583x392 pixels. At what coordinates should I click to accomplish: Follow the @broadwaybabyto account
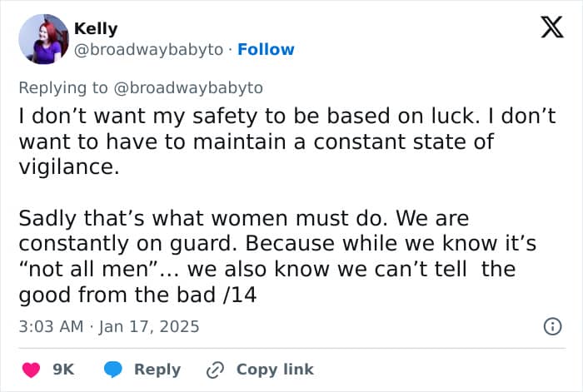pos(266,49)
